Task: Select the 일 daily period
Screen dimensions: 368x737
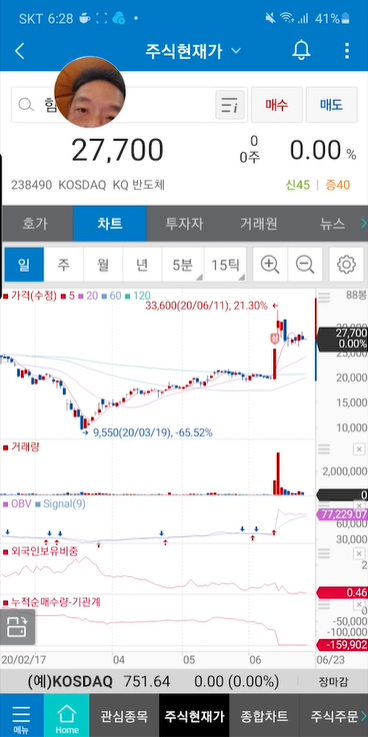Action: click(x=23, y=265)
